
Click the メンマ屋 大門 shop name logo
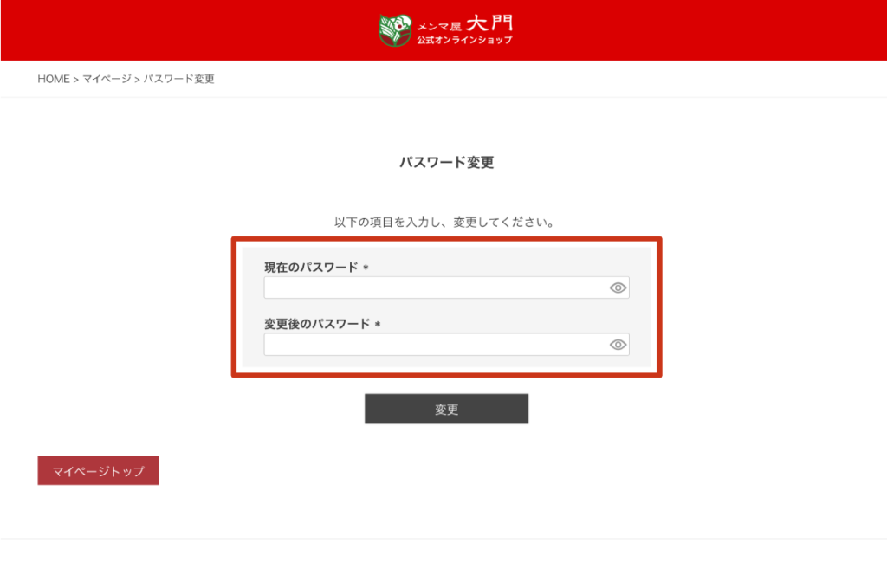pos(465,23)
